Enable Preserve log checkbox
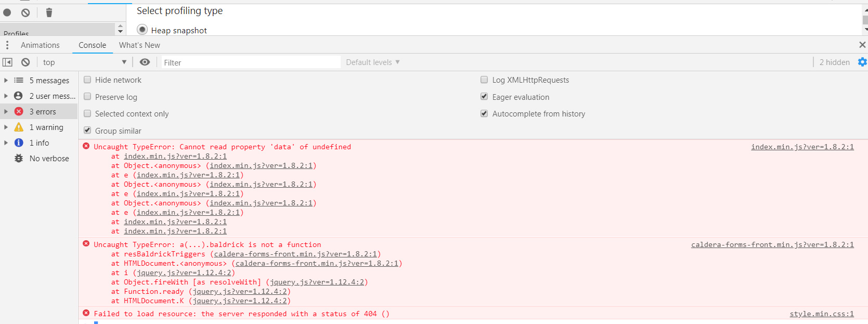The image size is (868, 324). click(87, 96)
